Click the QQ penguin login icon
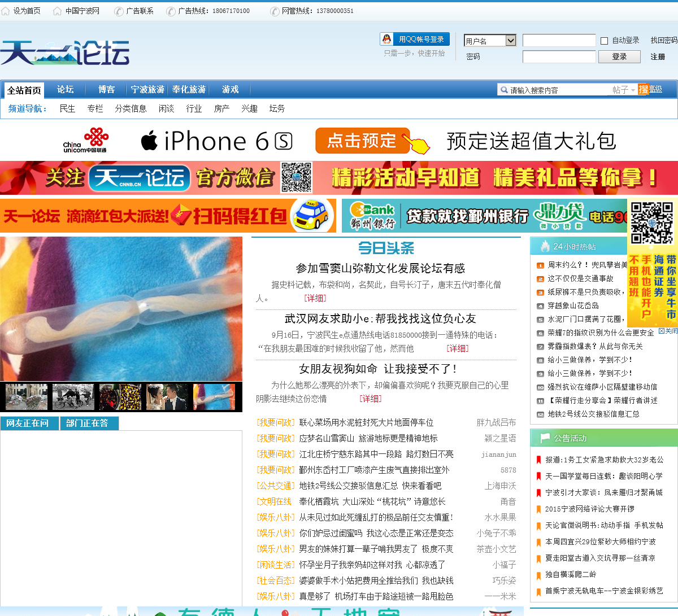678x616 pixels. click(x=386, y=39)
